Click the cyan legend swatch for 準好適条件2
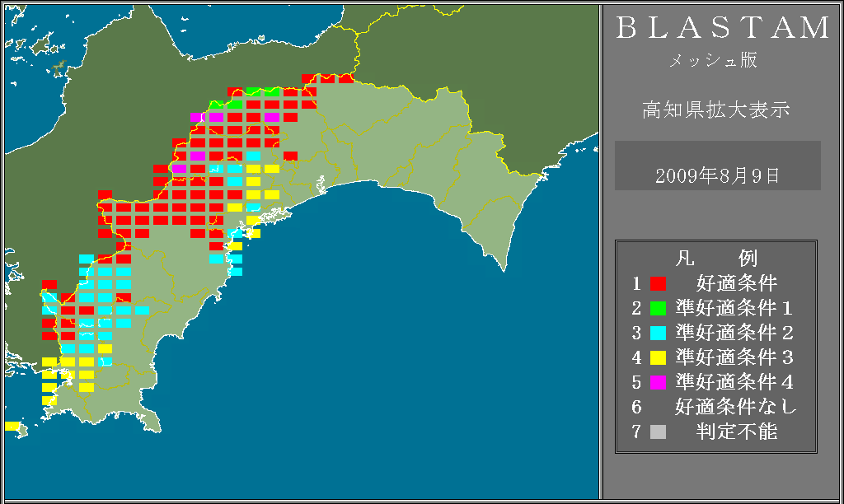This screenshot has height=504, width=844. pos(658,333)
